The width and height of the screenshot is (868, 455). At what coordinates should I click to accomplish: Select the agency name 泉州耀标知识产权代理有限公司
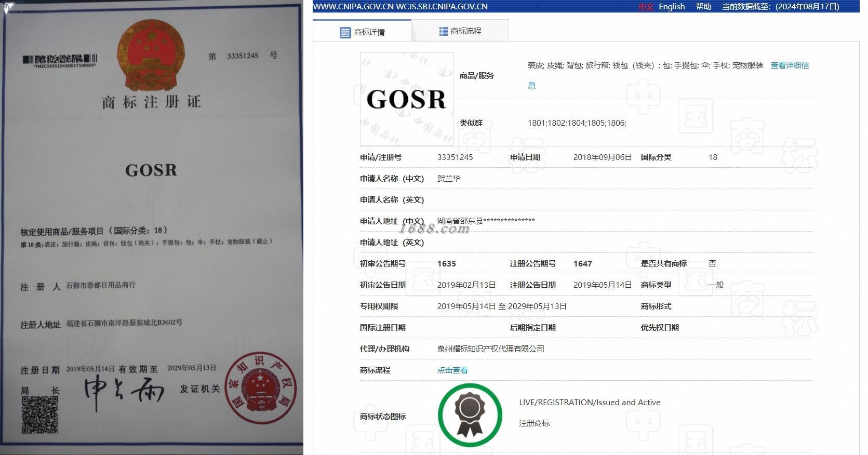coord(491,349)
